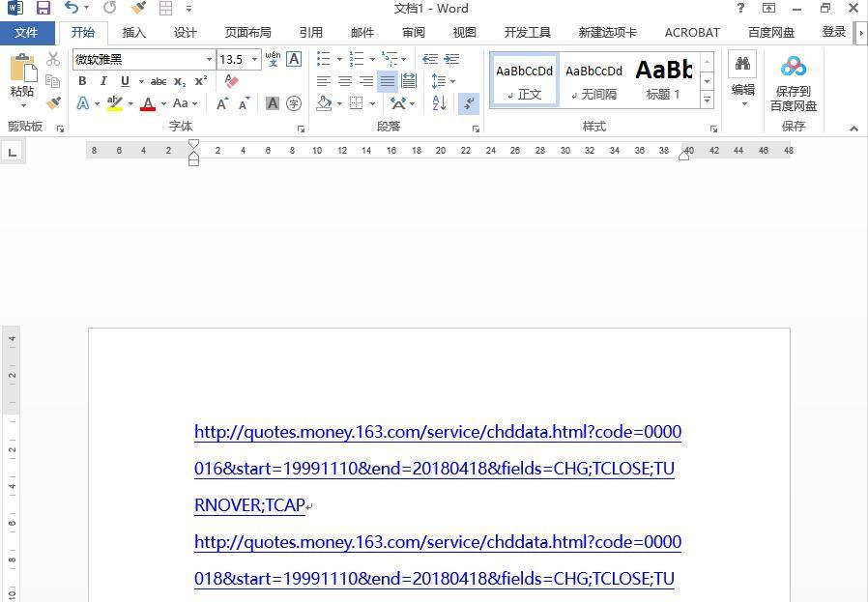
Task: Click the Save icon in quick access toolbar
Action: [43, 8]
